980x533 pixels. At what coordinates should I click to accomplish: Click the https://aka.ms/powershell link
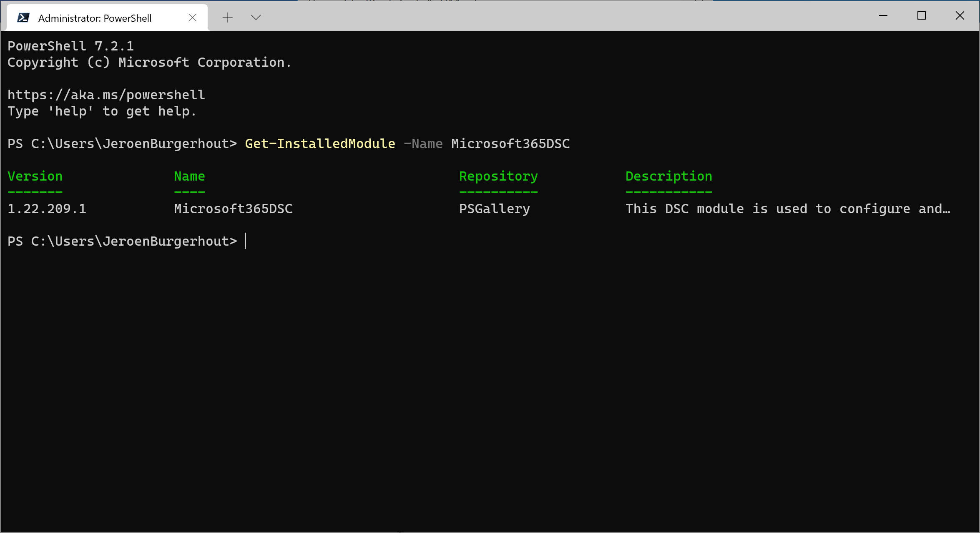click(106, 95)
